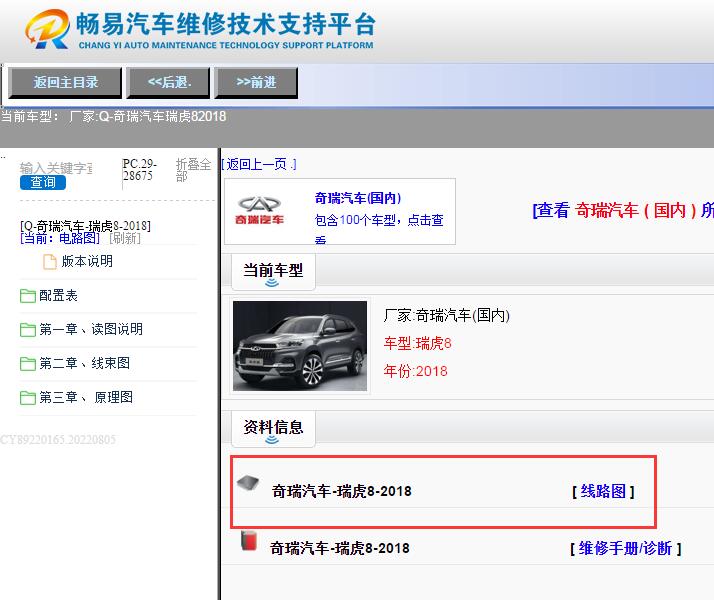Viewport: 714px width, 600px height.
Task: Select the 资料信息 tab
Action: click(x=273, y=429)
